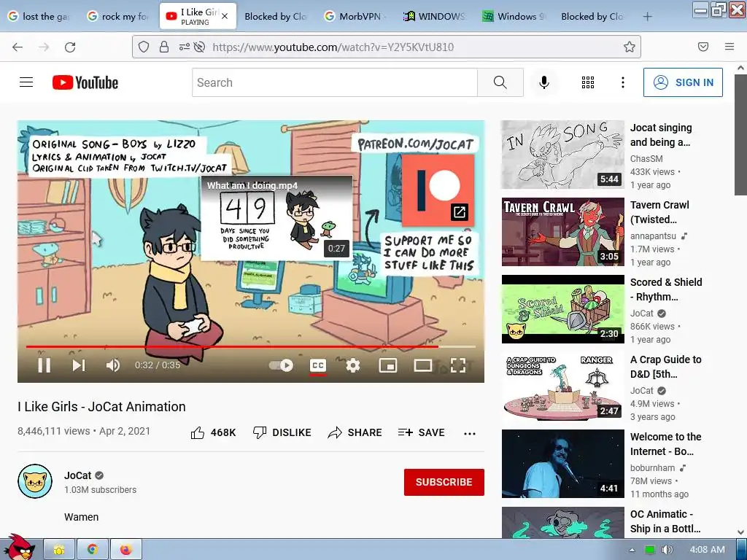Like the video with thumbs up
This screenshot has width=747, height=560.
213,432
